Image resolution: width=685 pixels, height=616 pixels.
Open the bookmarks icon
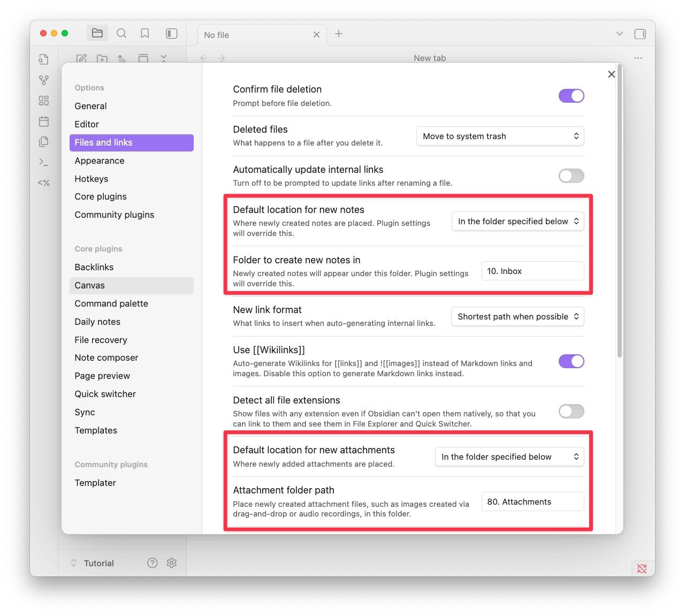coord(144,33)
